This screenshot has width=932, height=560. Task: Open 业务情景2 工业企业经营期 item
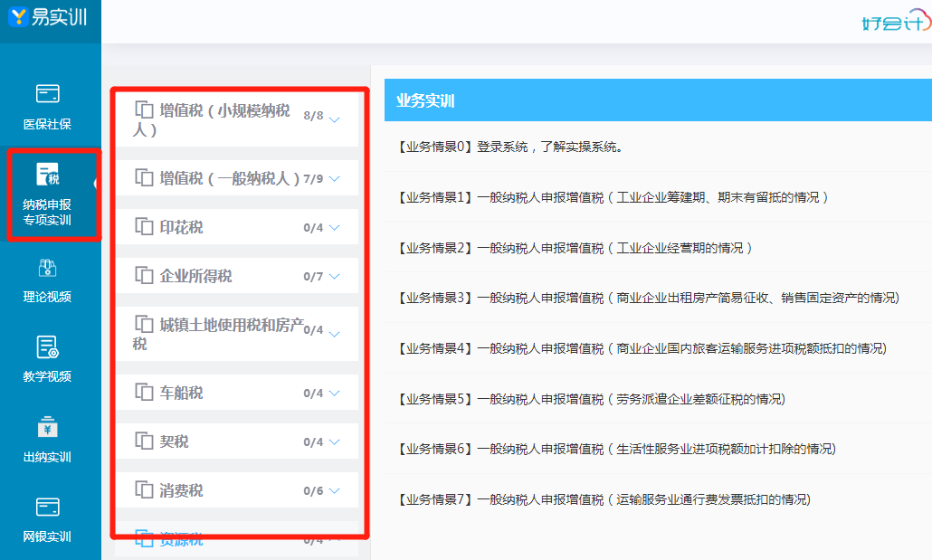658,248
